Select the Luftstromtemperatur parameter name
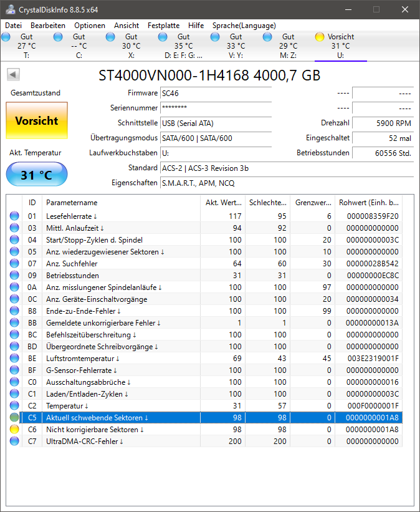This screenshot has width=420, height=512. tap(83, 359)
